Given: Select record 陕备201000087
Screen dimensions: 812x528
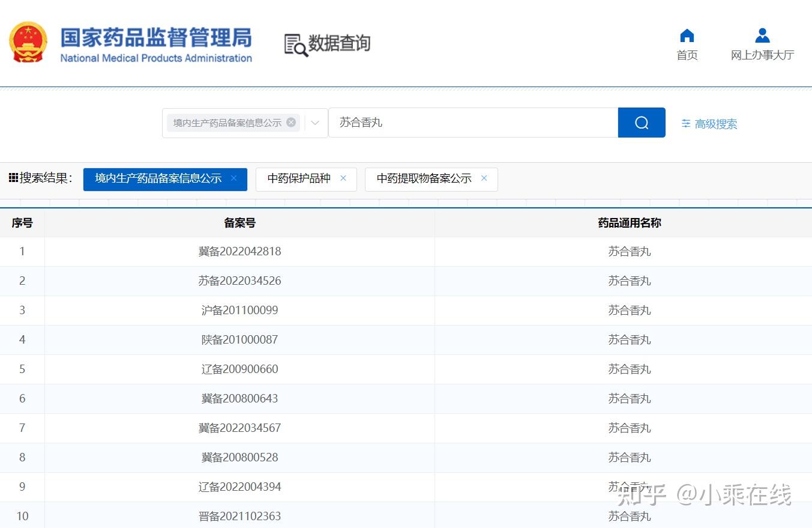Looking at the screenshot, I should 239,340.
